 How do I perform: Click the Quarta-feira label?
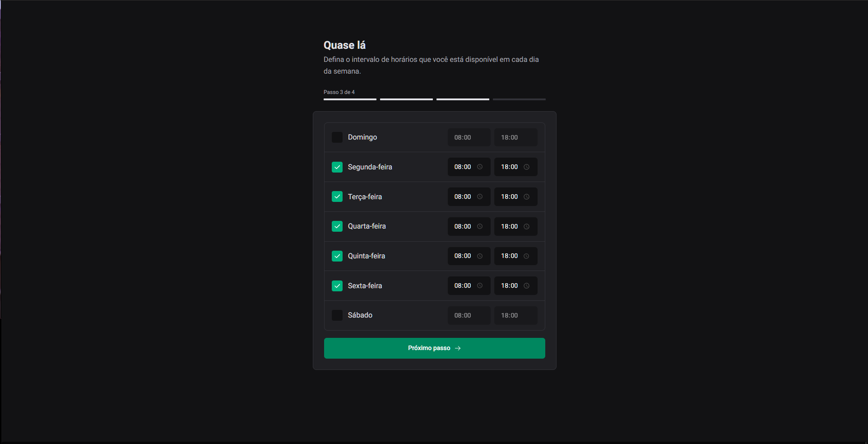367,226
